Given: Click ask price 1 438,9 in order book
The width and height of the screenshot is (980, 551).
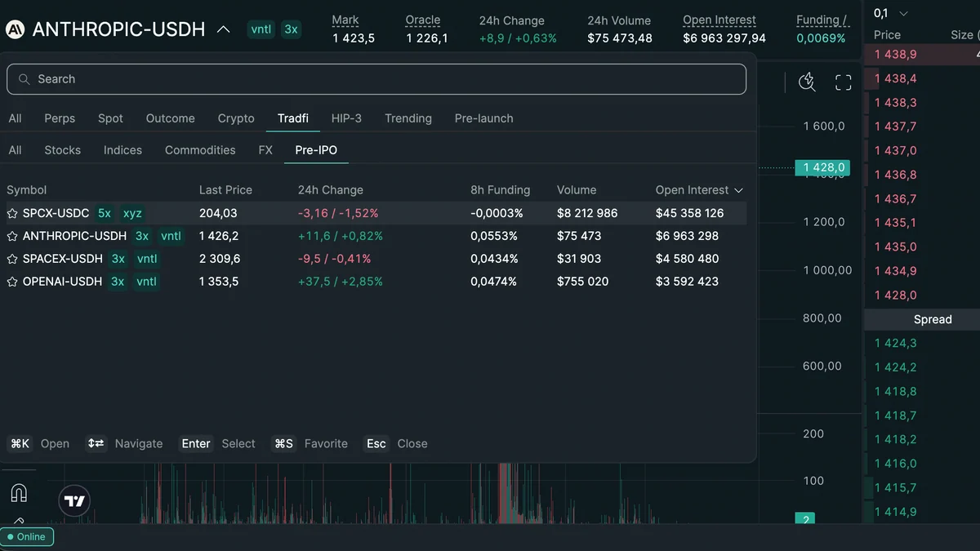Looking at the screenshot, I should coord(895,54).
